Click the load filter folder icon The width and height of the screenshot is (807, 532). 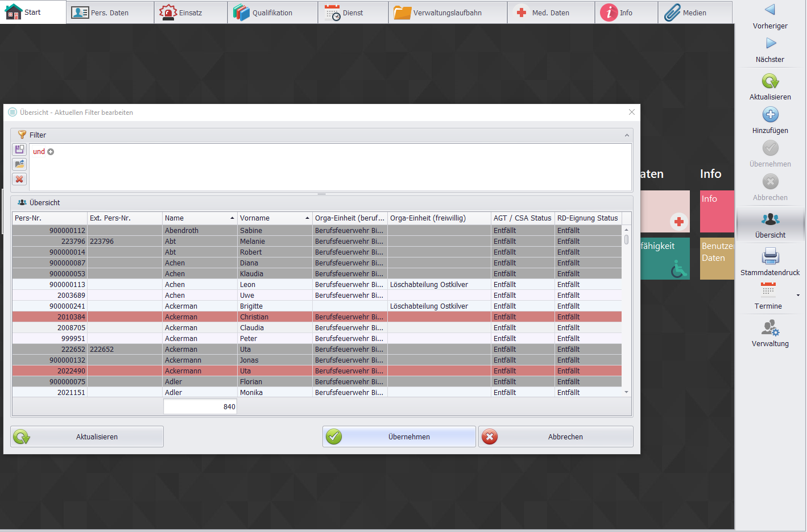click(19, 164)
